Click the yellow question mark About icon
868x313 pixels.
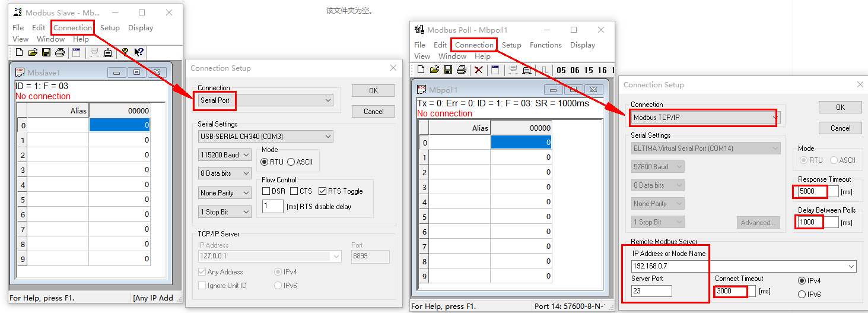tap(125, 52)
